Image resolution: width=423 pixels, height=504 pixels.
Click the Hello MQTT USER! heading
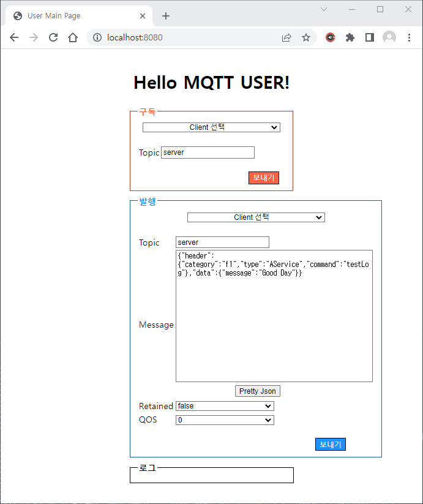tap(212, 83)
